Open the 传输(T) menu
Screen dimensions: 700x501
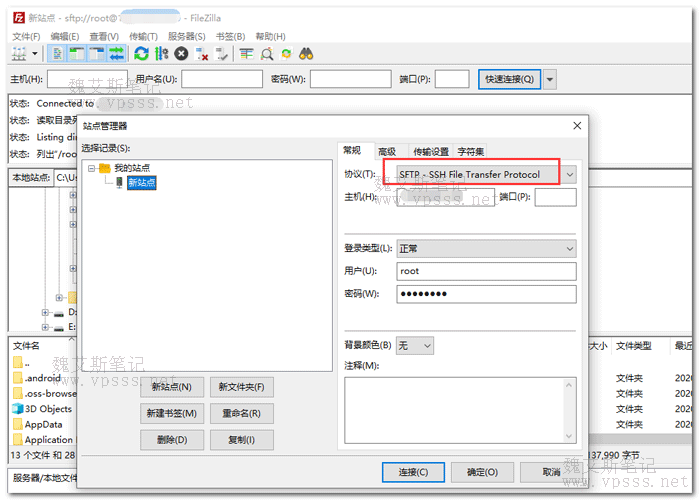pos(143,36)
